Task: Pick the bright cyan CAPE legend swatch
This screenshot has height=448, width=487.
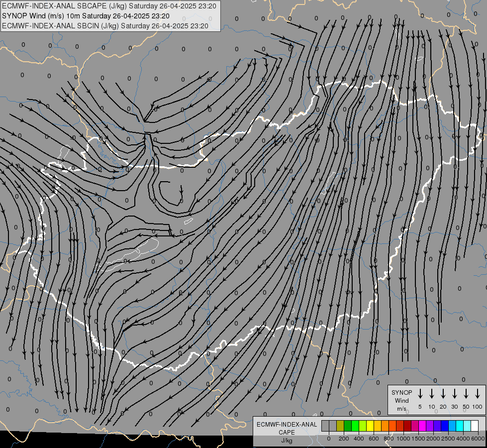Action: 460,426
